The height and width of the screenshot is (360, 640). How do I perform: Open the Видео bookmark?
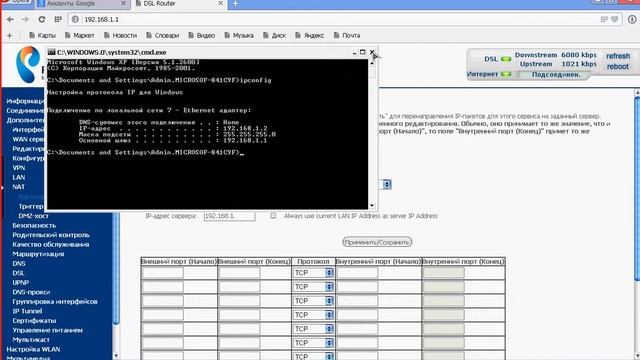pos(201,36)
